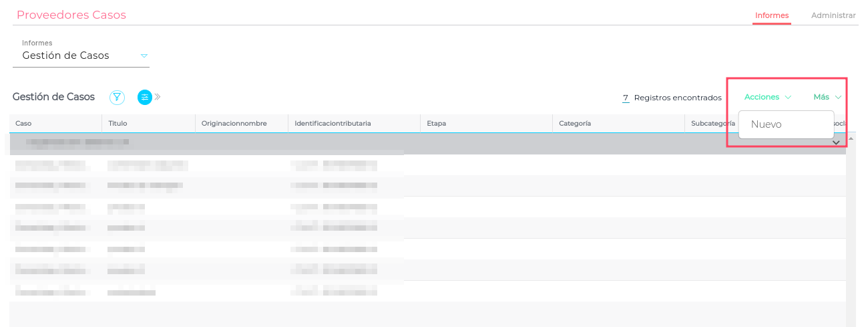Image resolution: width=868 pixels, height=327 pixels.
Task: Select Nuevo from the Acciones menu
Action: pyautogui.click(x=786, y=124)
